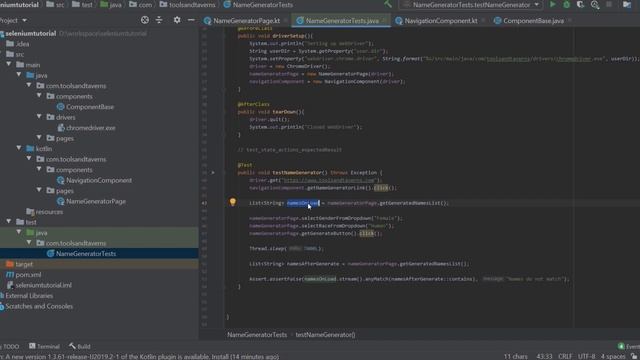
Task: Collapse the drivers folder
Action: pyautogui.click(x=39, y=117)
